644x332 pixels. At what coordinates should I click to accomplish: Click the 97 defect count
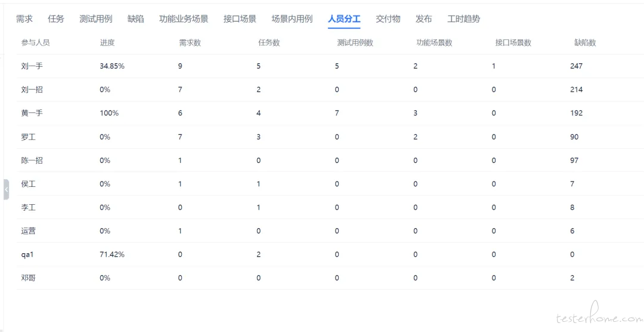(x=574, y=161)
